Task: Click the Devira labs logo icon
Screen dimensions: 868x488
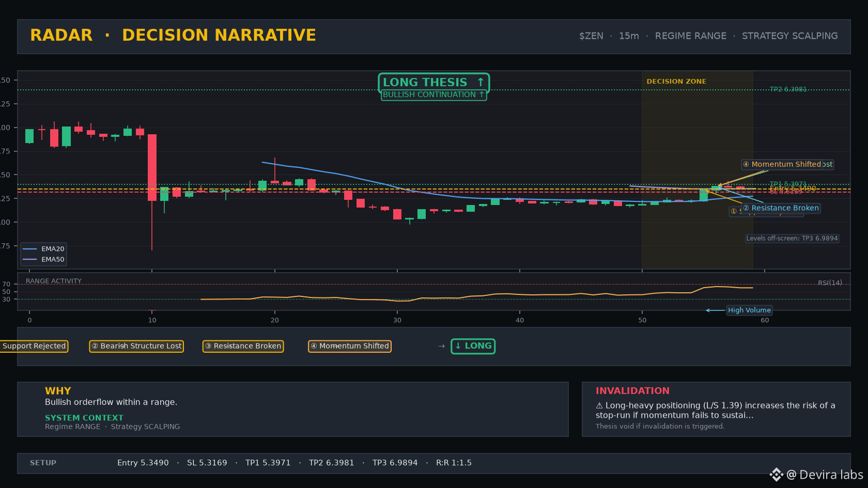Action: tap(776, 475)
